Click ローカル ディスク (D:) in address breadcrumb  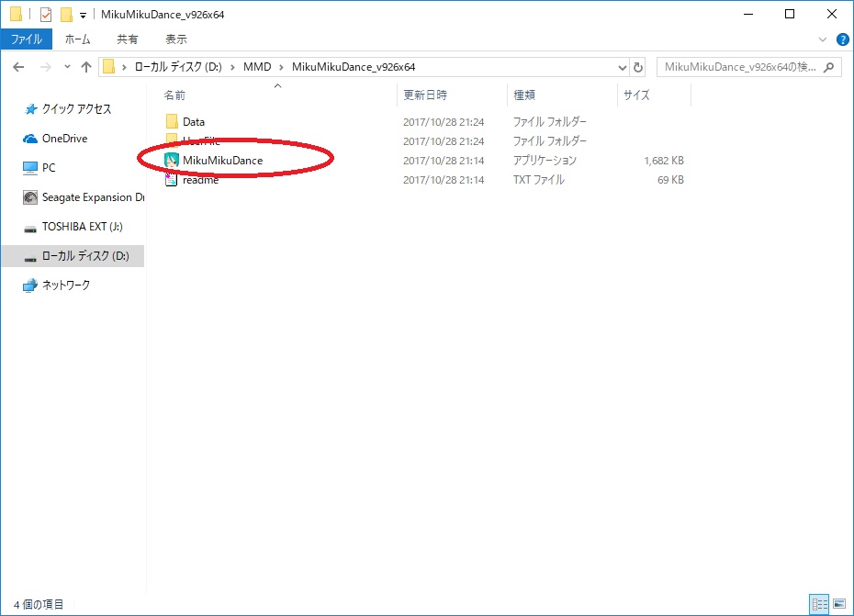tap(178, 67)
